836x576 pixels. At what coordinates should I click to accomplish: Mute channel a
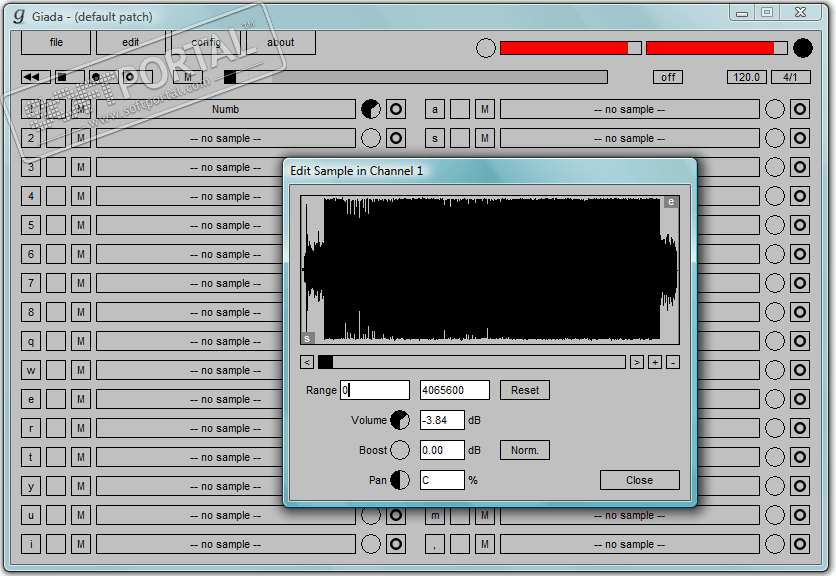point(485,109)
